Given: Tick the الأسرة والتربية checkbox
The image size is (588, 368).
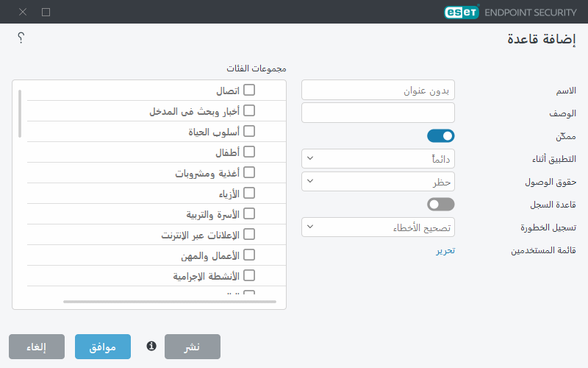Looking at the screenshot, I should (249, 213).
